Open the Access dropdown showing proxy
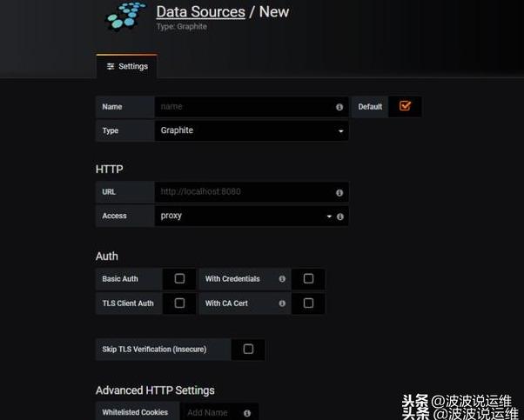 [x=252, y=216]
